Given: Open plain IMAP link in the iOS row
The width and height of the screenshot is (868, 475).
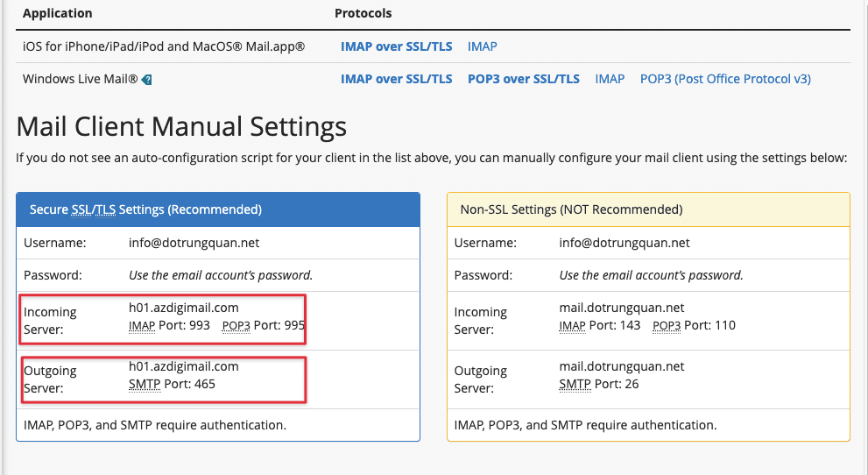Looking at the screenshot, I should click(482, 46).
